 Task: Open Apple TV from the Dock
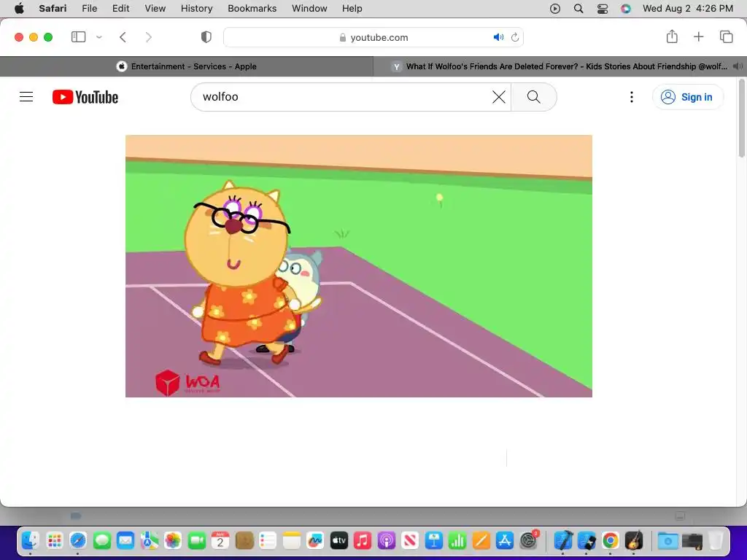[x=339, y=541]
